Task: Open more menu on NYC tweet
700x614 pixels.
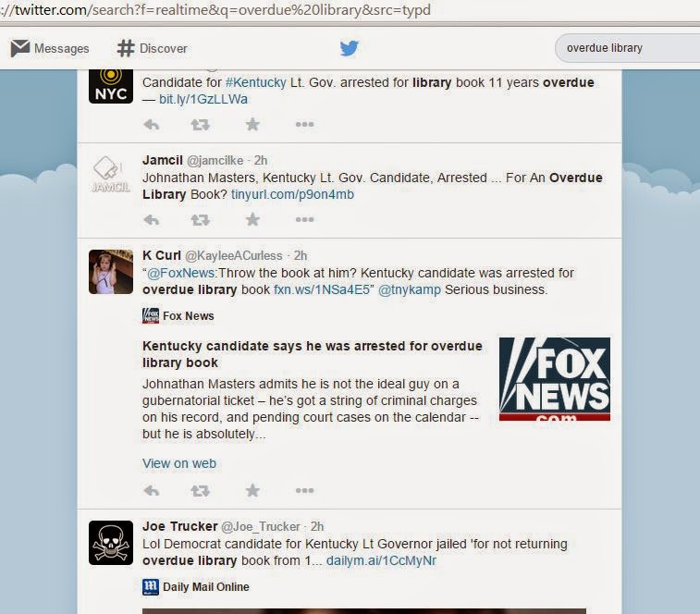Action: (304, 124)
